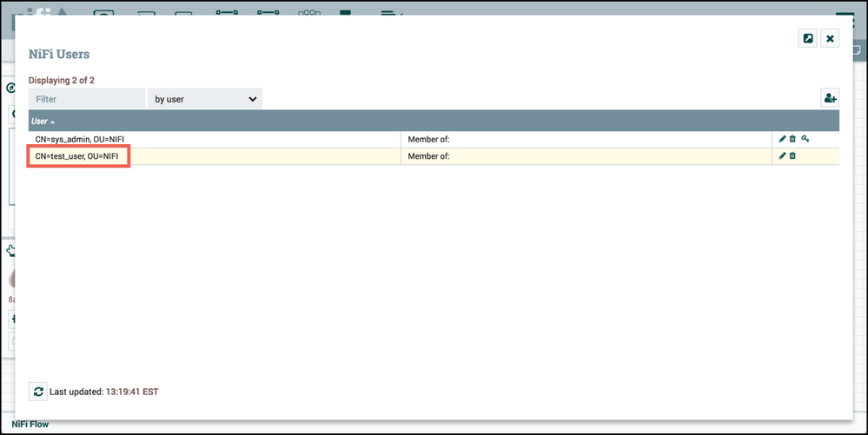Select the CN=sys_admin, OU=NIFI row
This screenshot has width=868, height=435.
tap(434, 140)
